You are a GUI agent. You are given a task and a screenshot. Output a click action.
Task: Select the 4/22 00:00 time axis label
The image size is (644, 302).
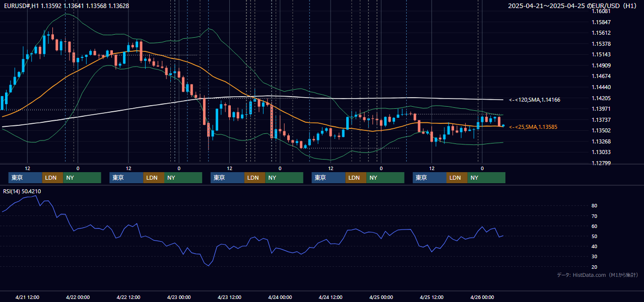78,297
